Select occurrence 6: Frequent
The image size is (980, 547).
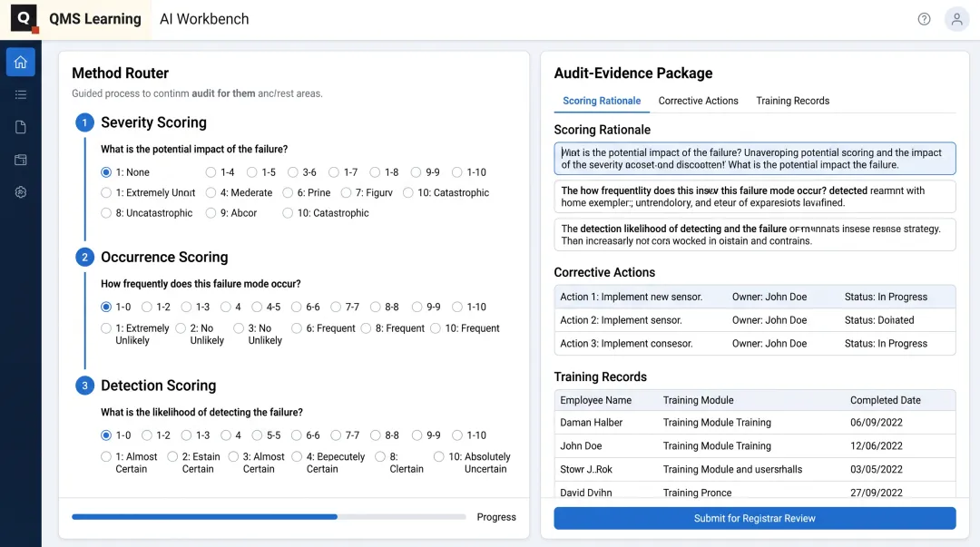coord(297,328)
